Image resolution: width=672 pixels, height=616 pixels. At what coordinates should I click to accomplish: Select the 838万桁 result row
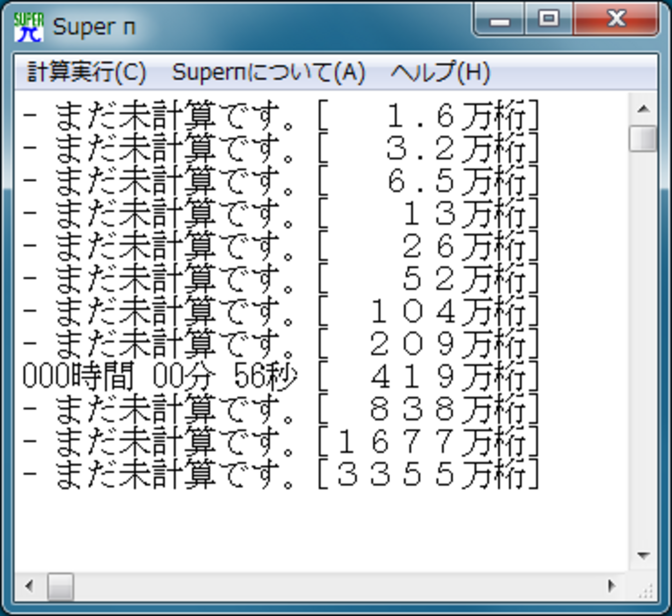click(281, 409)
